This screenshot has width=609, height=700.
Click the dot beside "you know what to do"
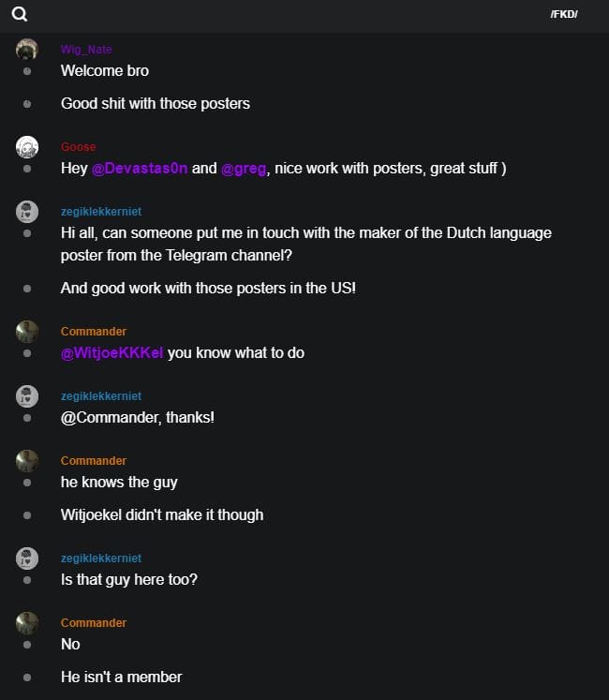coord(27,353)
